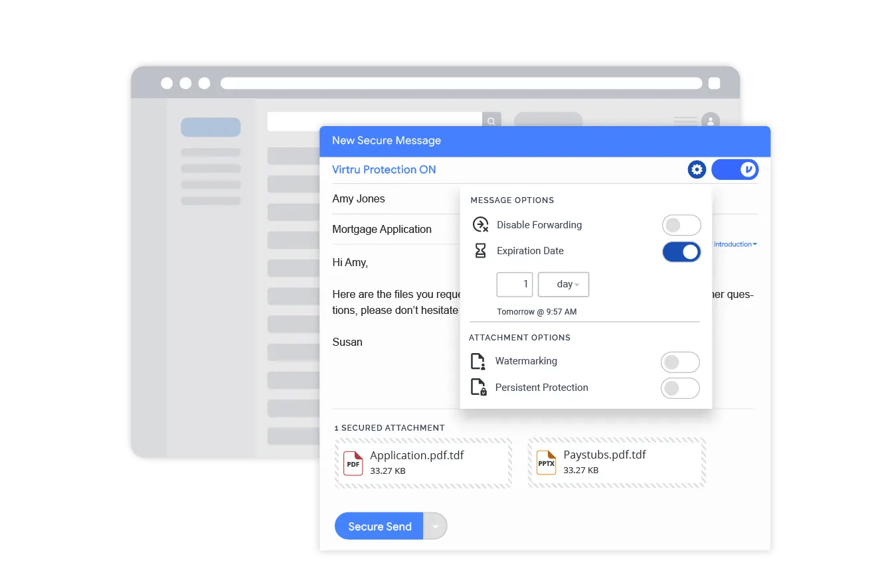Open the expiration unit 'day' dropdown
This screenshot has height=588, width=874.
[563, 284]
